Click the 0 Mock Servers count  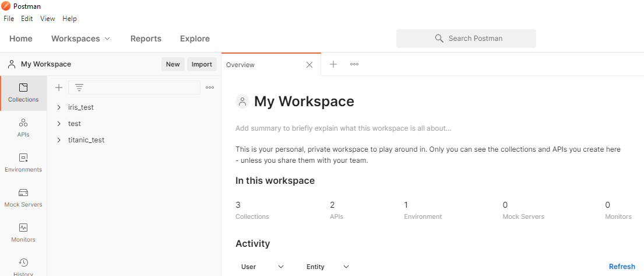(x=523, y=210)
